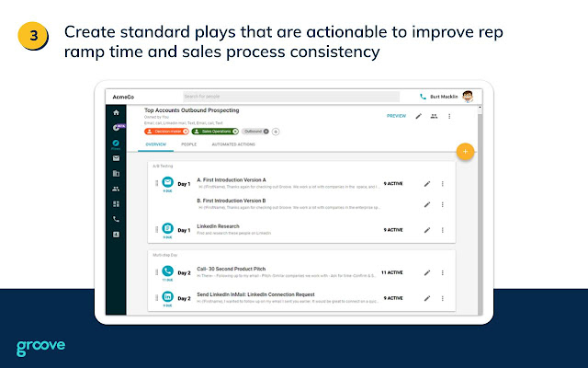Edit the LinkedIn Research step
Image resolution: width=588 pixels, height=368 pixels.
pyautogui.click(x=427, y=230)
